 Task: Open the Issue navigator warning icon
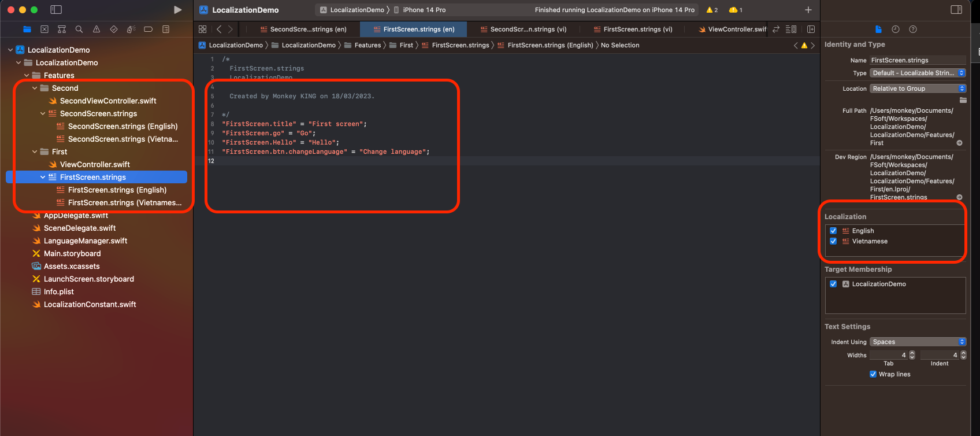click(96, 29)
